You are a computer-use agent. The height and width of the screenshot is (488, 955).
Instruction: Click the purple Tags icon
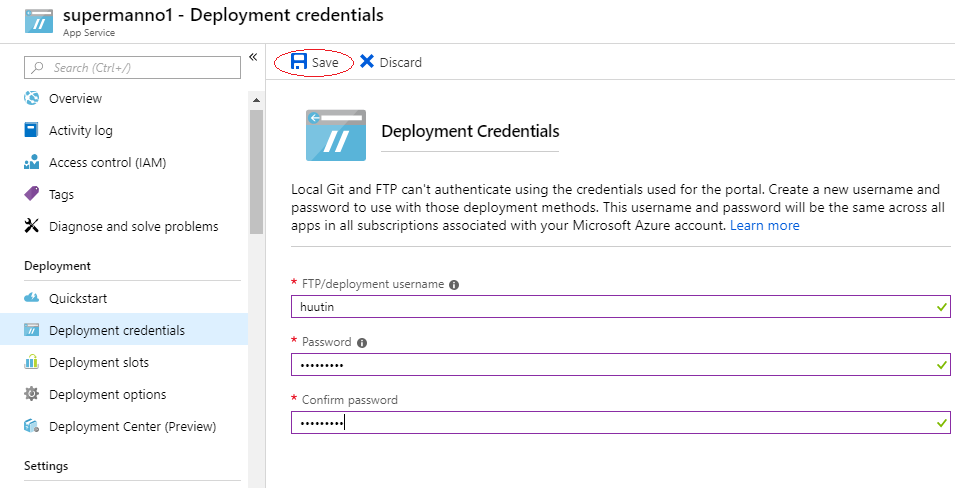pyautogui.click(x=32, y=194)
